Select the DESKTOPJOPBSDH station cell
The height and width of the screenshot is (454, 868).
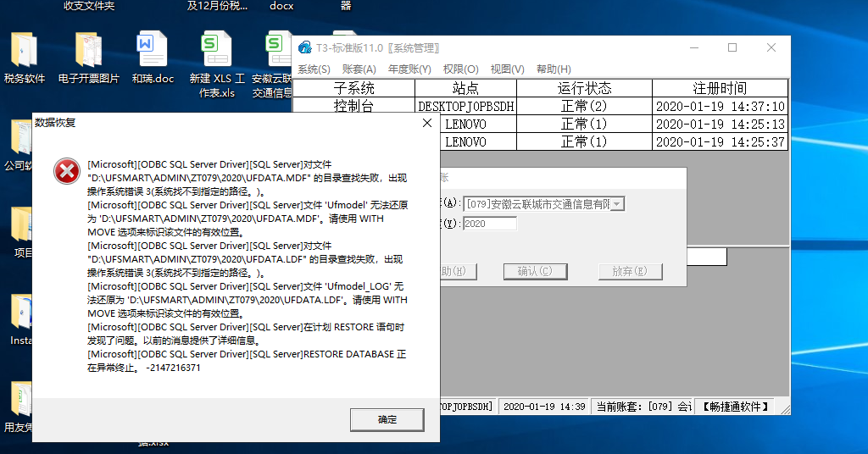[x=465, y=106]
